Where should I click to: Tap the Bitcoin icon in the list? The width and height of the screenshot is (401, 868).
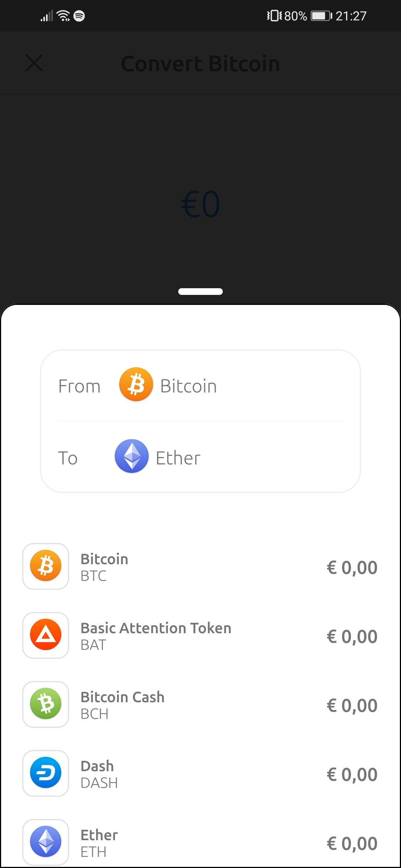(x=46, y=566)
